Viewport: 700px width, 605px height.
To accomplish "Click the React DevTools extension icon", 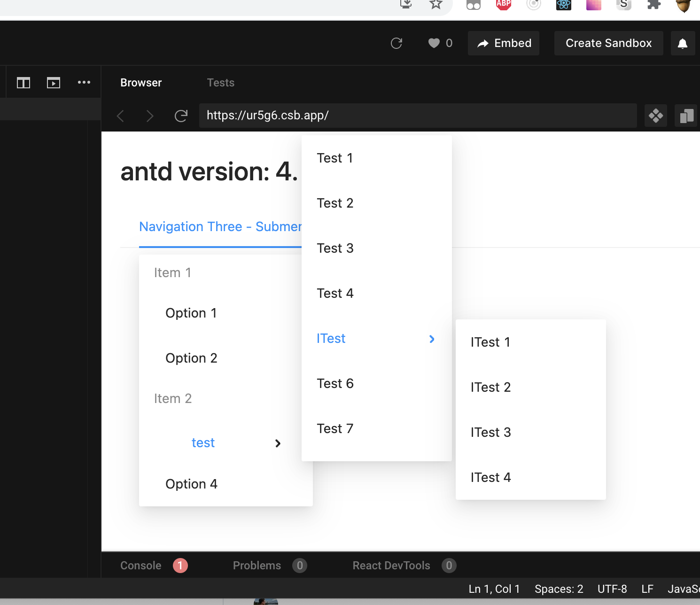I will (563, 5).
